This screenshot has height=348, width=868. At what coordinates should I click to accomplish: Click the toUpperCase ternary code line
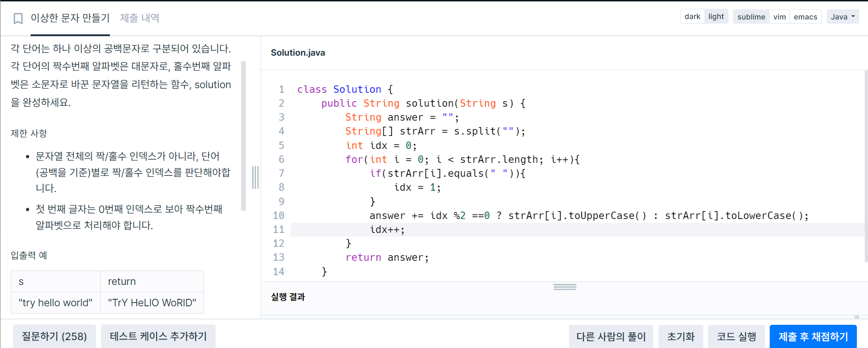pyautogui.click(x=589, y=216)
